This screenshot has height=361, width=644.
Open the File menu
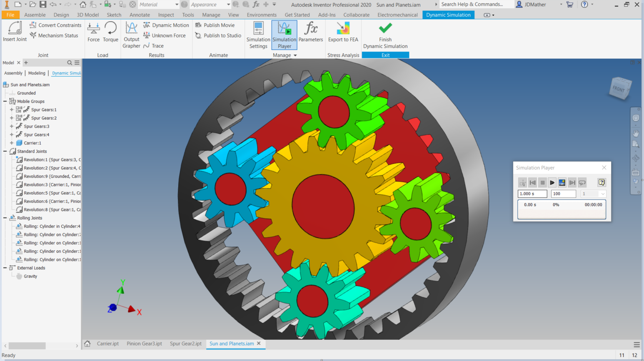point(10,15)
